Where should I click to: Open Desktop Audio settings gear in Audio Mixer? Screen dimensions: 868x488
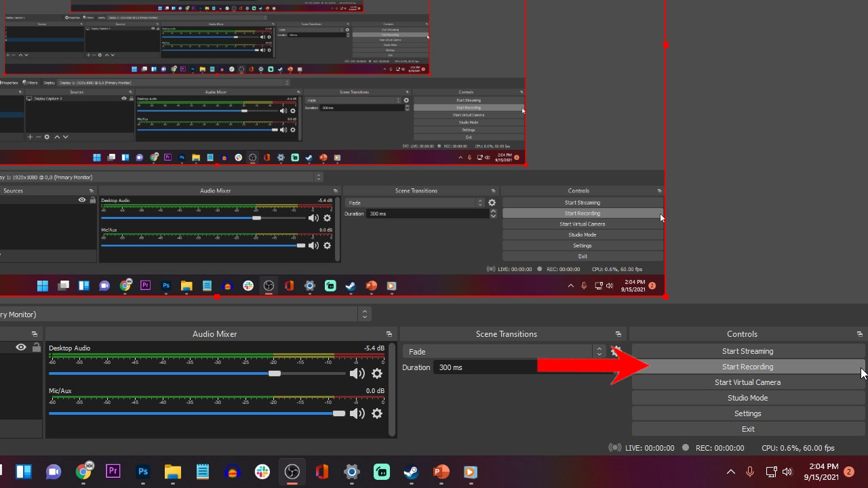(x=377, y=373)
